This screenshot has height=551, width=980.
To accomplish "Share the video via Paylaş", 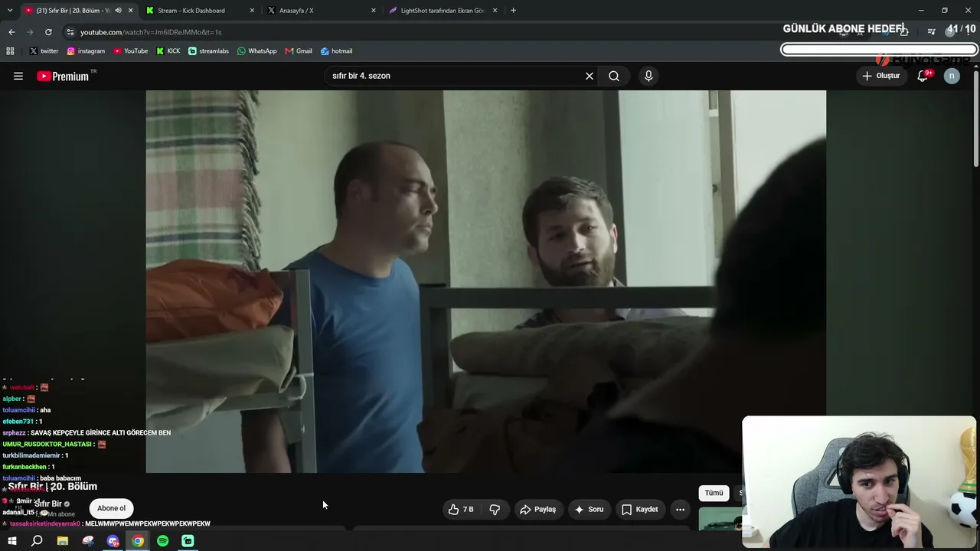I will [x=538, y=509].
